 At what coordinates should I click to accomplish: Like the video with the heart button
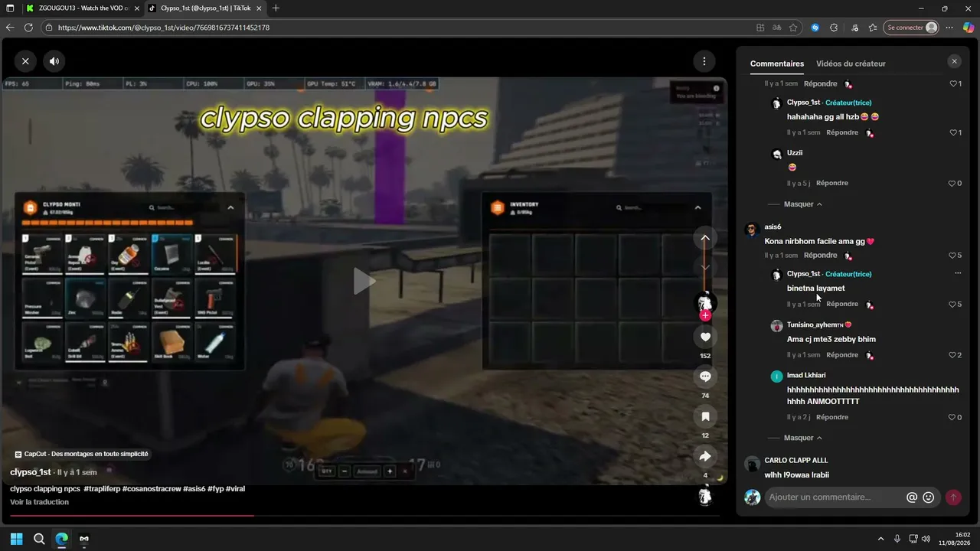tap(705, 337)
